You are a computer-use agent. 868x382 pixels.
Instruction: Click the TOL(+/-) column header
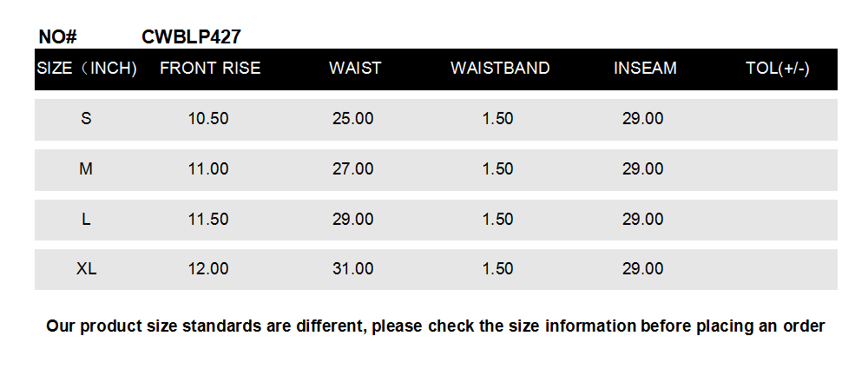778,69
